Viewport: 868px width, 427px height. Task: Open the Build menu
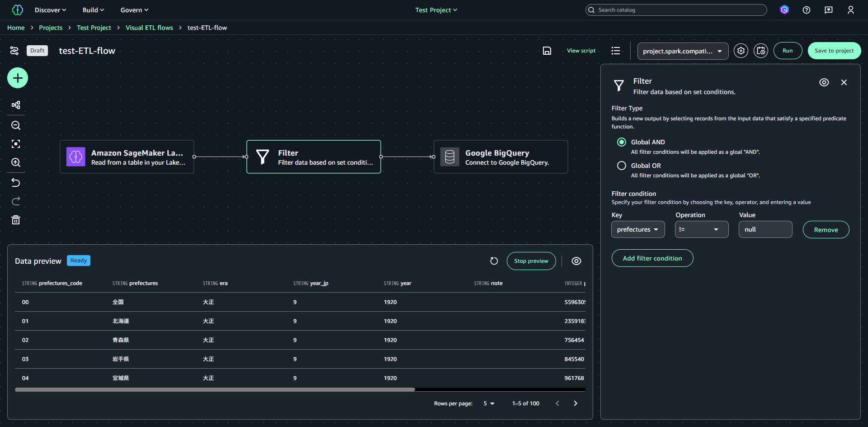point(93,10)
